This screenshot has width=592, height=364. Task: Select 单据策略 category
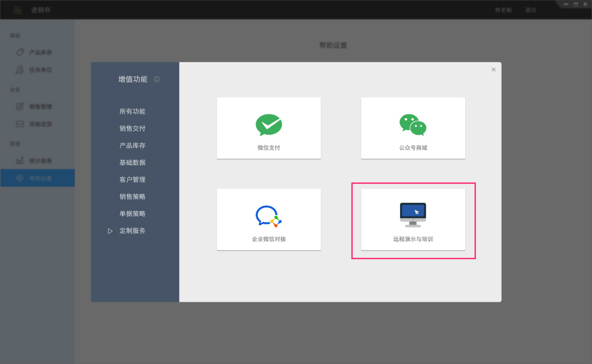[132, 214]
